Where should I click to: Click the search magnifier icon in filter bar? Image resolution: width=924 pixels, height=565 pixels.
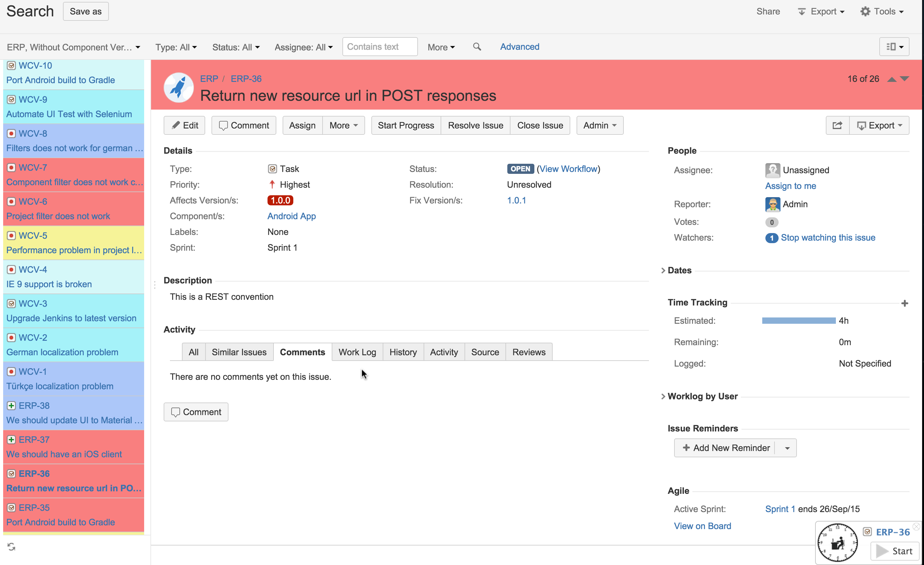476,47
